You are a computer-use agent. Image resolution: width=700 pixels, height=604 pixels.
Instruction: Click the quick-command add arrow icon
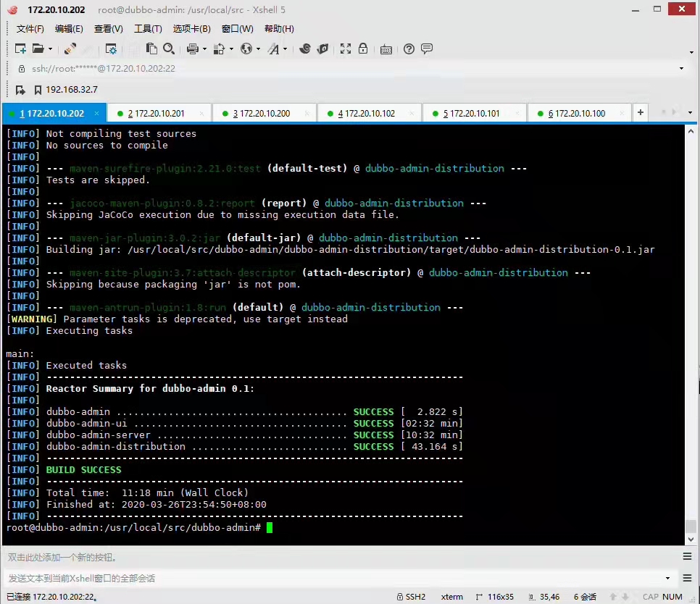(20, 90)
